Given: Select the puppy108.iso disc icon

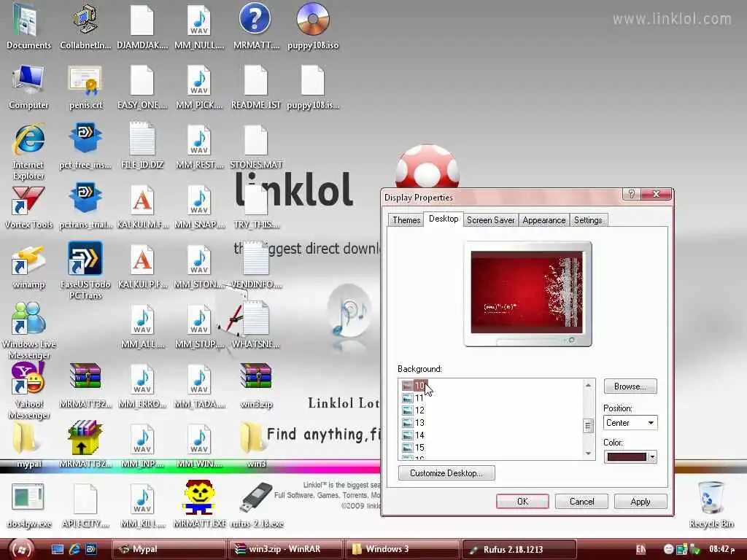Looking at the screenshot, I should pyautogui.click(x=313, y=26).
